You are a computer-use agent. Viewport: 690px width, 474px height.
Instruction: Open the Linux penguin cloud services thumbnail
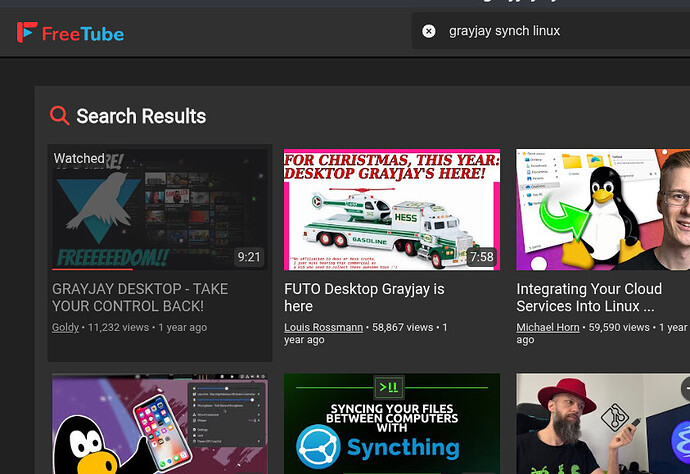(x=603, y=209)
